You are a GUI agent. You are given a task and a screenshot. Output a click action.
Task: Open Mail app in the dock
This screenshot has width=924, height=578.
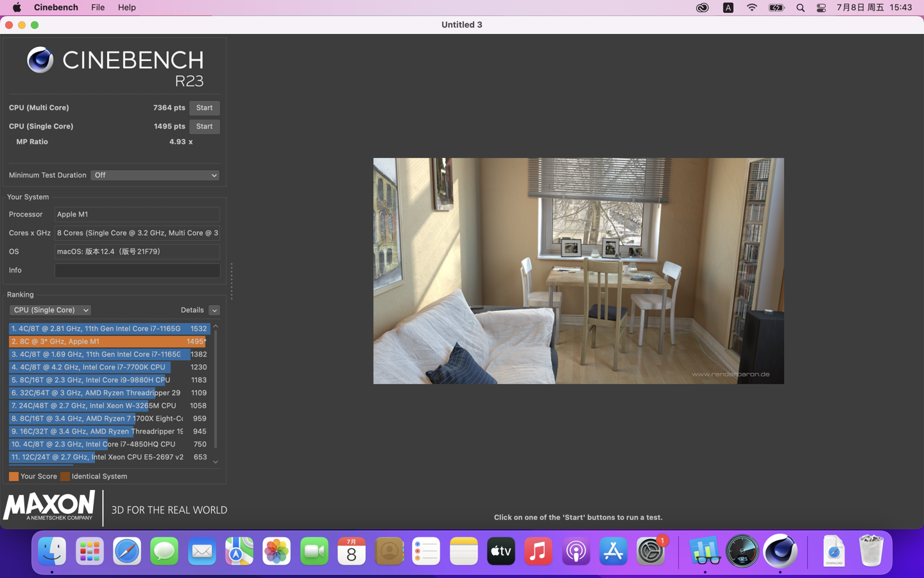pyautogui.click(x=202, y=551)
